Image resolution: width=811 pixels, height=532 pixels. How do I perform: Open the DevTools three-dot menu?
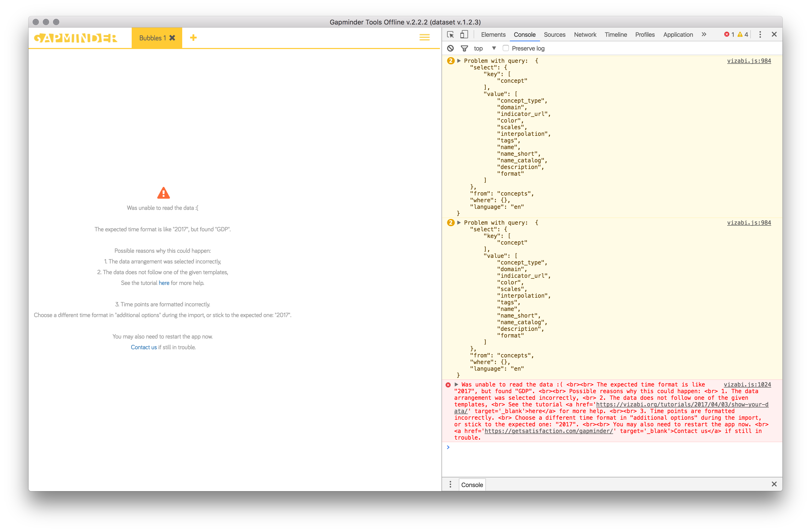759,34
